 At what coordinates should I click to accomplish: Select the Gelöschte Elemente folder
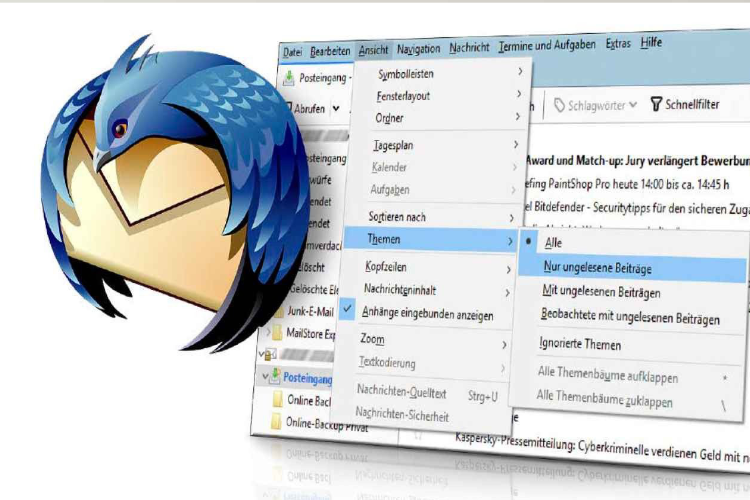click(x=315, y=289)
